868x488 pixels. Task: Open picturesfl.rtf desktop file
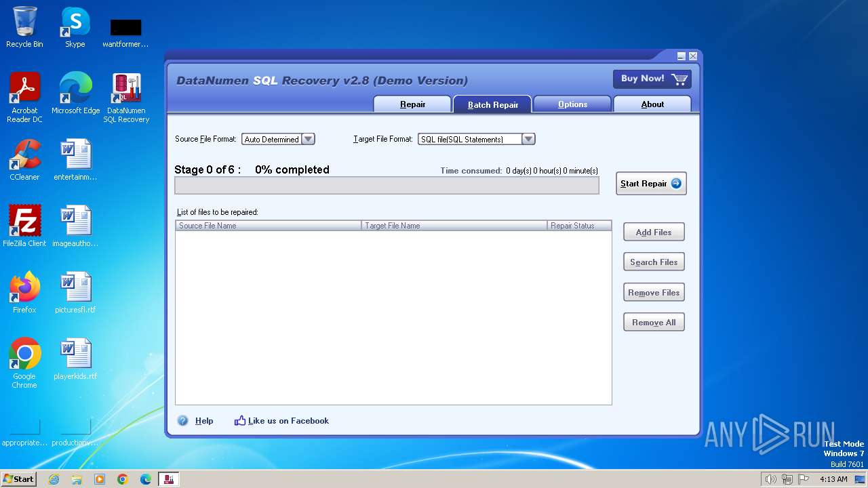point(75,293)
